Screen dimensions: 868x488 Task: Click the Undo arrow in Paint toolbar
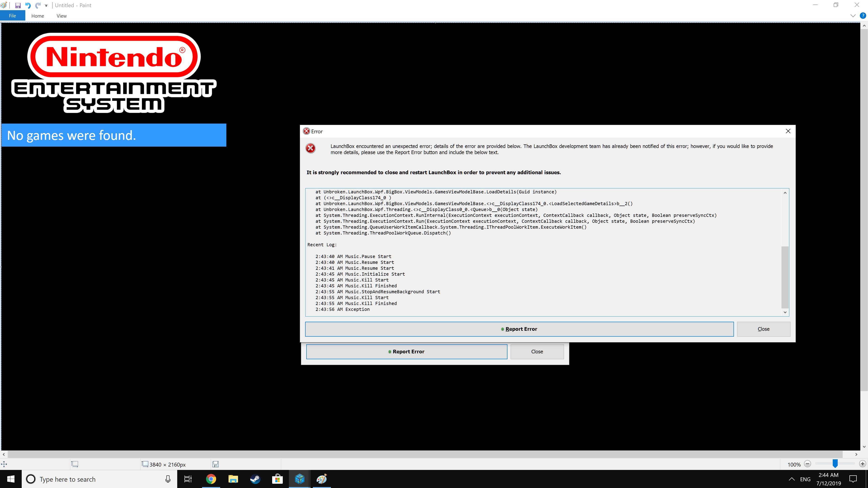[x=28, y=5]
